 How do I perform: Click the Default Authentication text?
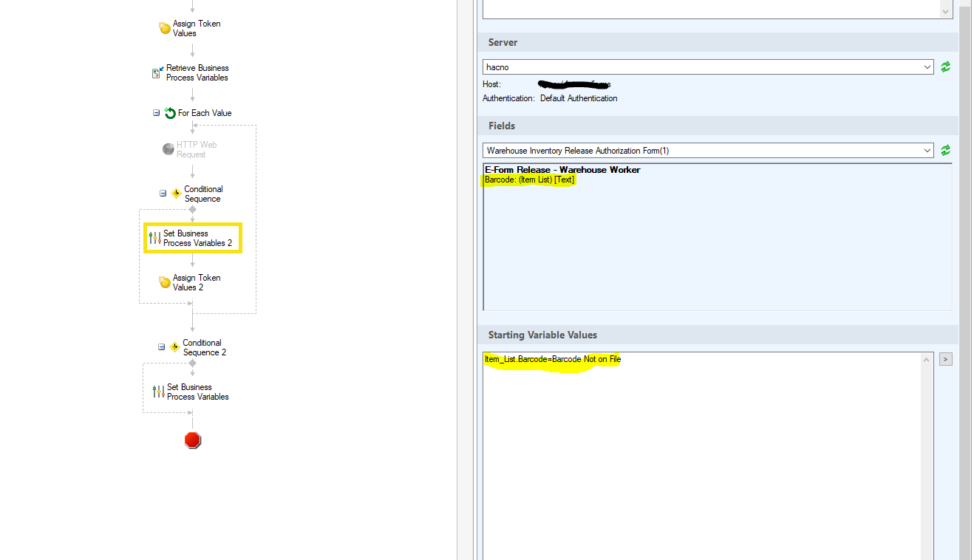(x=579, y=98)
